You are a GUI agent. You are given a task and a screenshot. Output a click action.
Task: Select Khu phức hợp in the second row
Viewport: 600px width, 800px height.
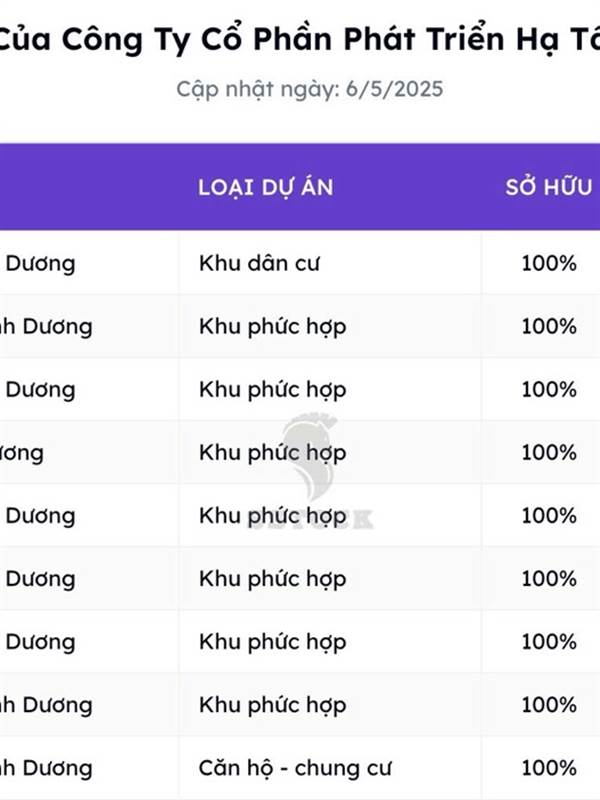272,327
